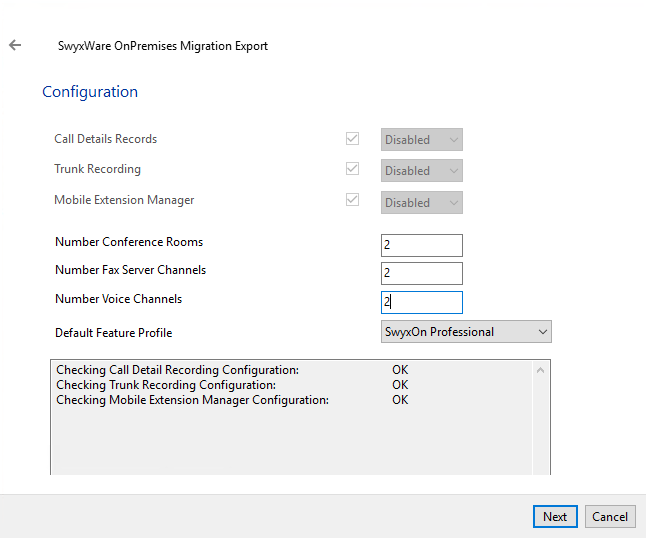
Task: Toggle the Trunk Recording checkbox
Action: click(x=352, y=169)
